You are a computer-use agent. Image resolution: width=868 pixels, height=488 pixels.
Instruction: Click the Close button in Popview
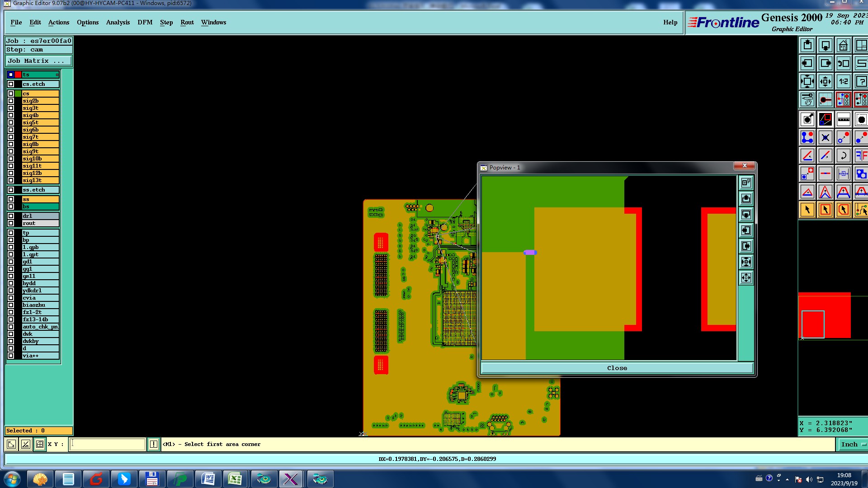tap(617, 368)
